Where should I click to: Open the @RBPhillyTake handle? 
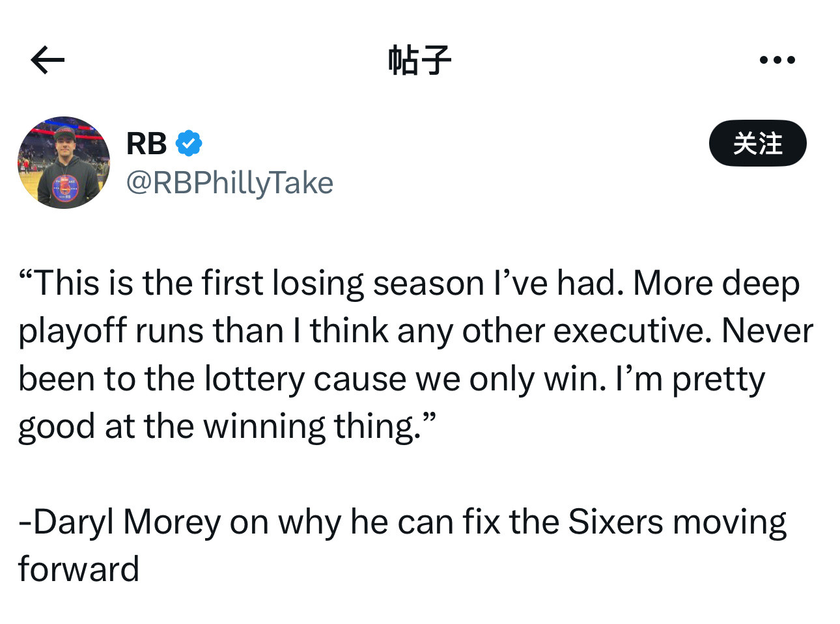[229, 183]
